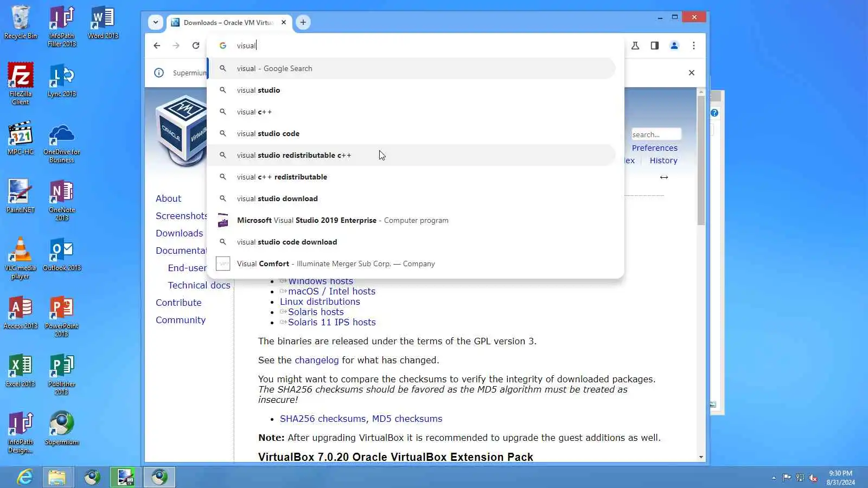This screenshot has height=488, width=868.
Task: Open Paint.NET desktop icon
Action: (21, 196)
